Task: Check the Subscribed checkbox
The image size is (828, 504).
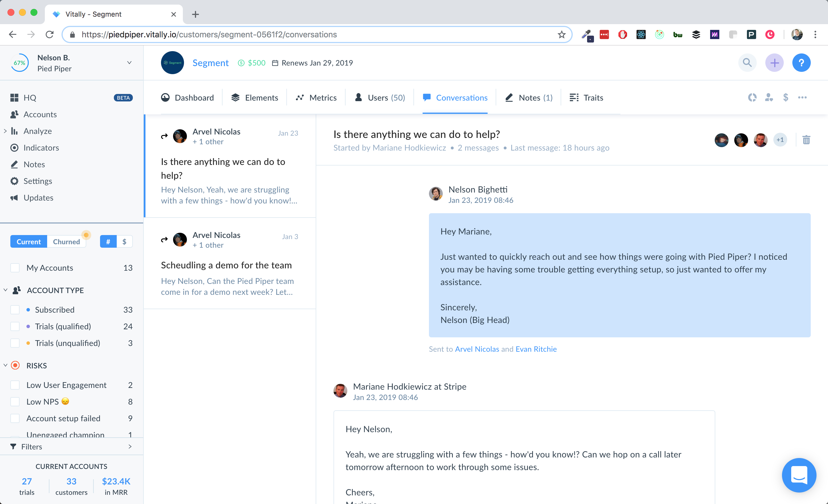Action: coord(15,309)
